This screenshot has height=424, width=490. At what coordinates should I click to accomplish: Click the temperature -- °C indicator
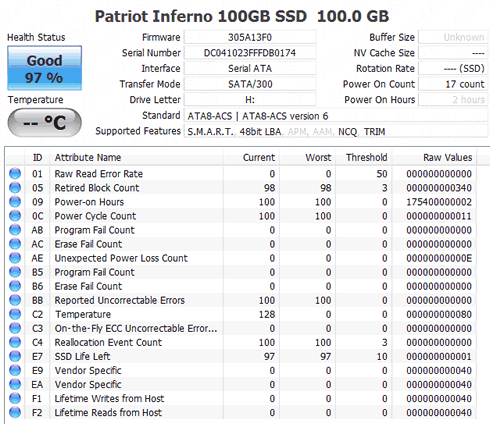(x=44, y=122)
